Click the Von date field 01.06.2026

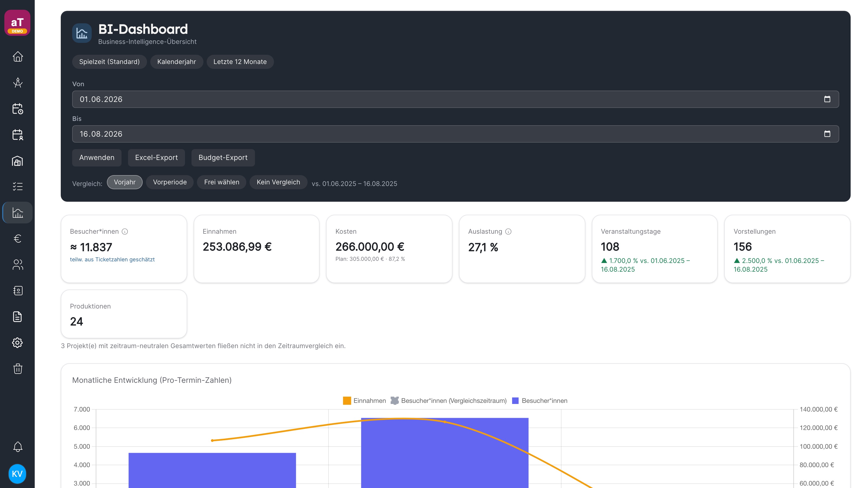[x=455, y=99]
